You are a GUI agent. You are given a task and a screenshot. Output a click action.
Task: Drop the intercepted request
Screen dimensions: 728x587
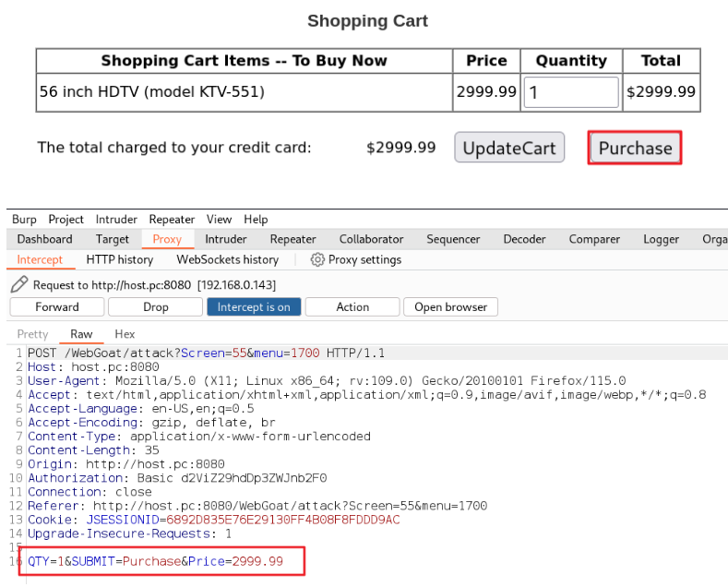click(156, 307)
